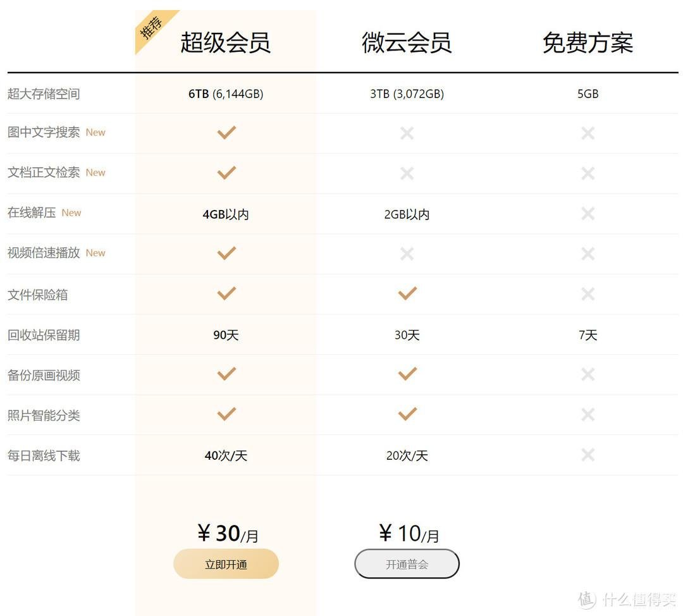This screenshot has height=616, width=683.
Task: Click the ¥10/月 price label
Action: pos(409,533)
